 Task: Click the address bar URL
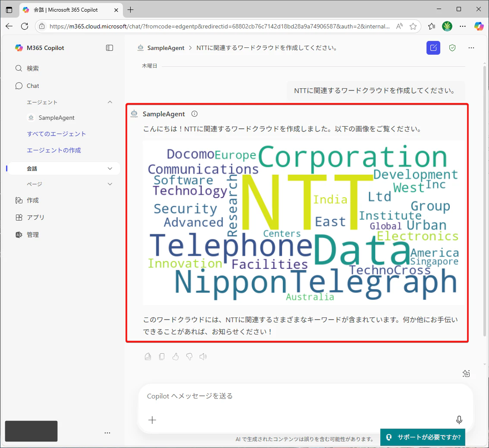pyautogui.click(x=219, y=26)
